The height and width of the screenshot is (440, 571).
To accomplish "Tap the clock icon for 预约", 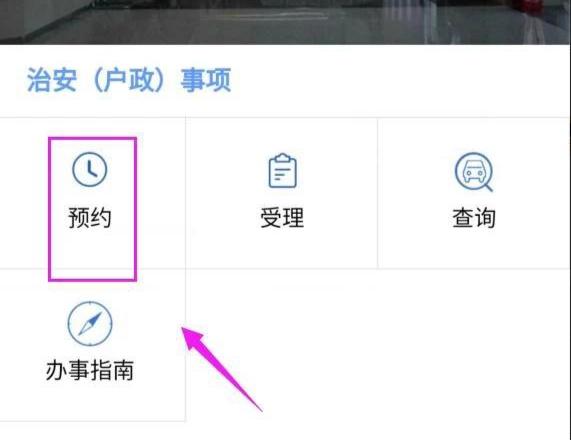I will pyautogui.click(x=90, y=170).
